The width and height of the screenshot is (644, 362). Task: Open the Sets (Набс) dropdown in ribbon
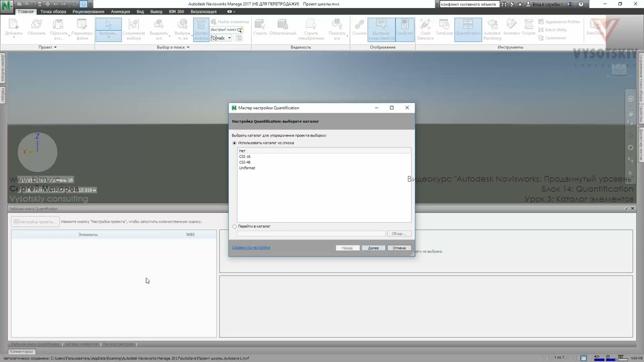point(221,38)
